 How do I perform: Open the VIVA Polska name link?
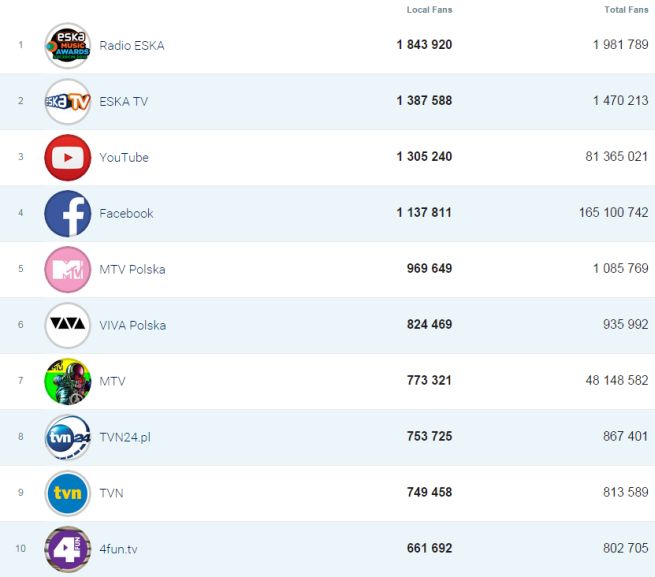click(x=132, y=325)
